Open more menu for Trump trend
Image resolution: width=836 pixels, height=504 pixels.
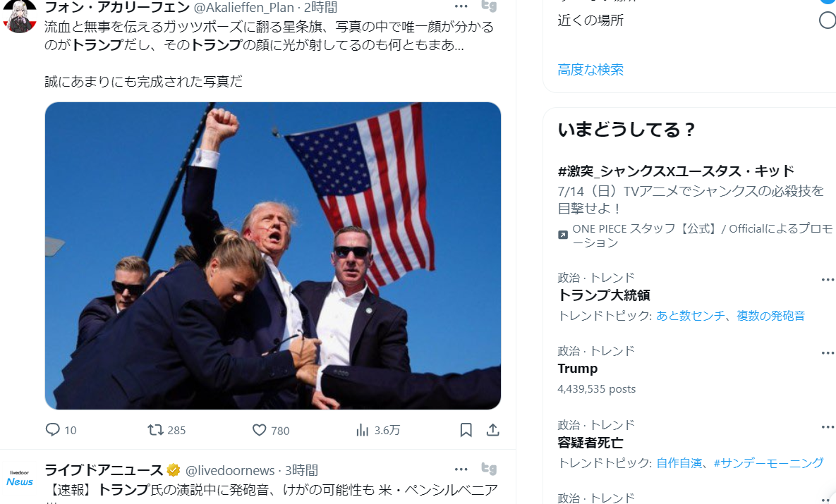pos(828,352)
